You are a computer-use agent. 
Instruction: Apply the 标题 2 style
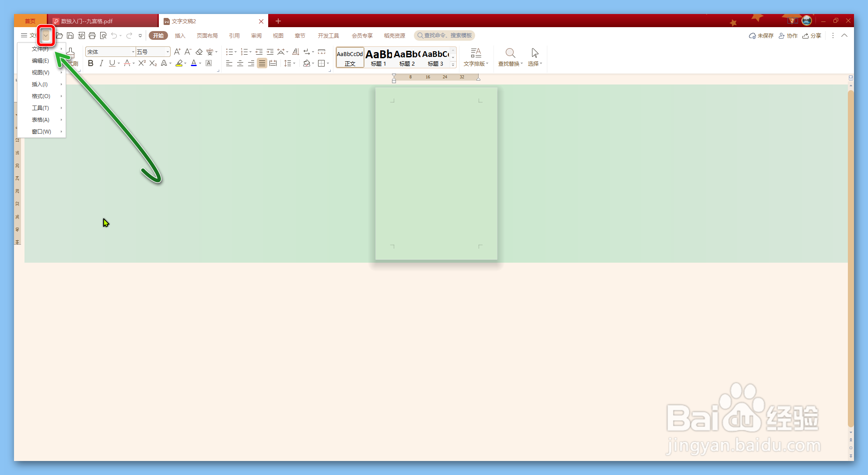click(x=407, y=57)
